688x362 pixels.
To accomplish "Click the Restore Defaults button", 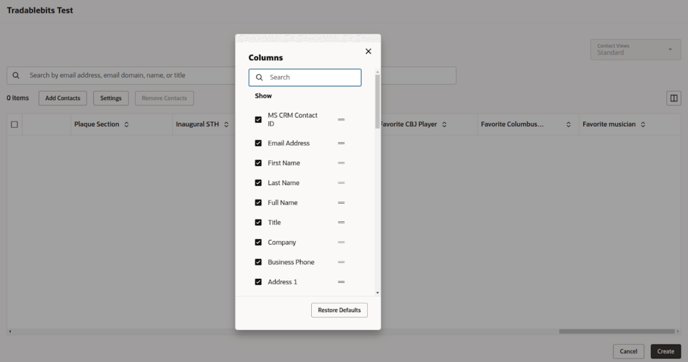I will (339, 310).
